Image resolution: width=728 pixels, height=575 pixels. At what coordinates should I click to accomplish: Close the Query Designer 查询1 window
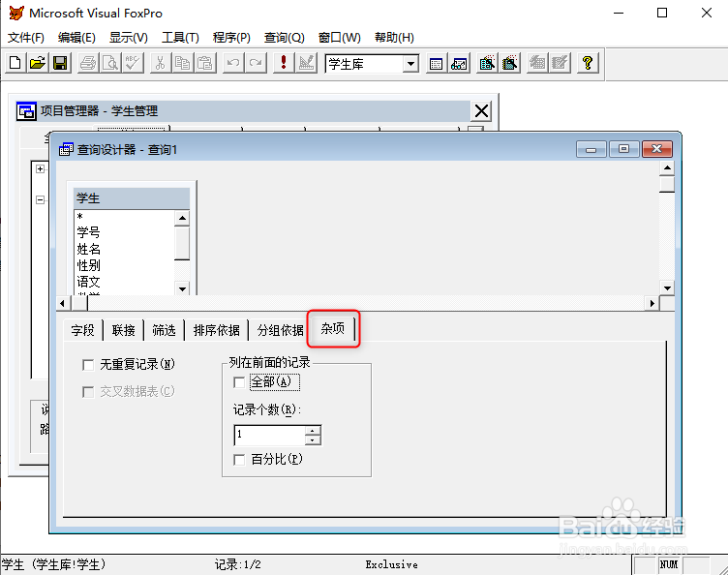pos(657,149)
